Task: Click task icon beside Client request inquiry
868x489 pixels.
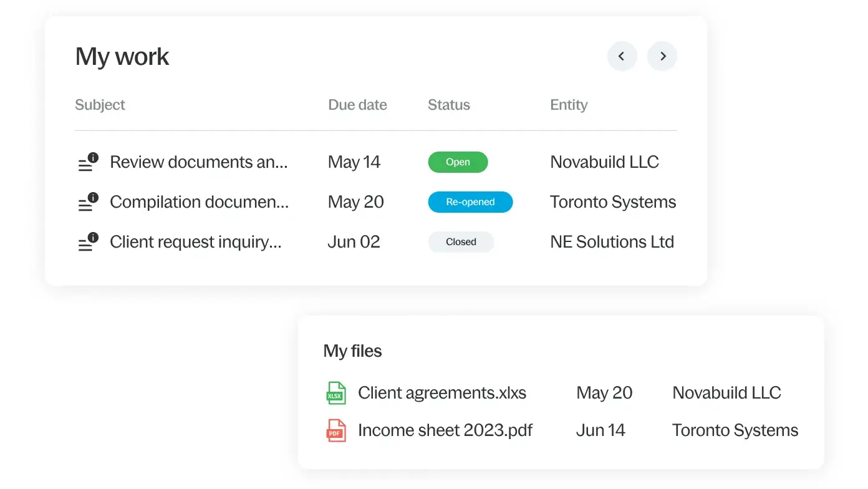Action: click(88, 243)
